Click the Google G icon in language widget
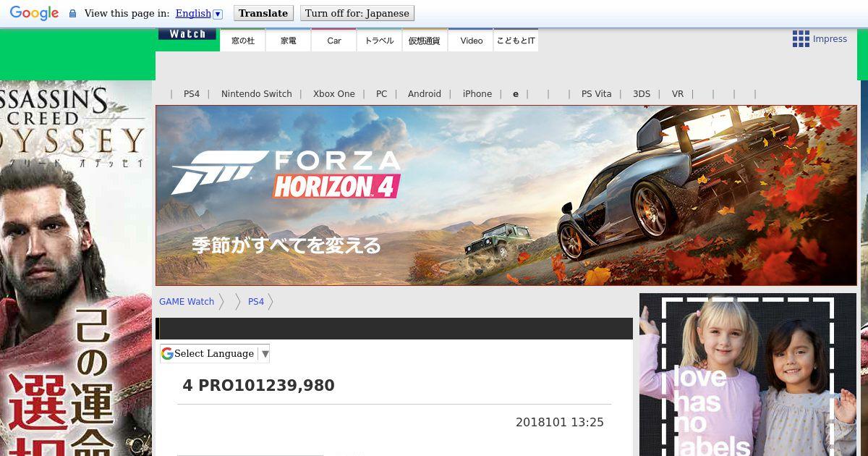868x456 pixels. pyautogui.click(x=167, y=353)
